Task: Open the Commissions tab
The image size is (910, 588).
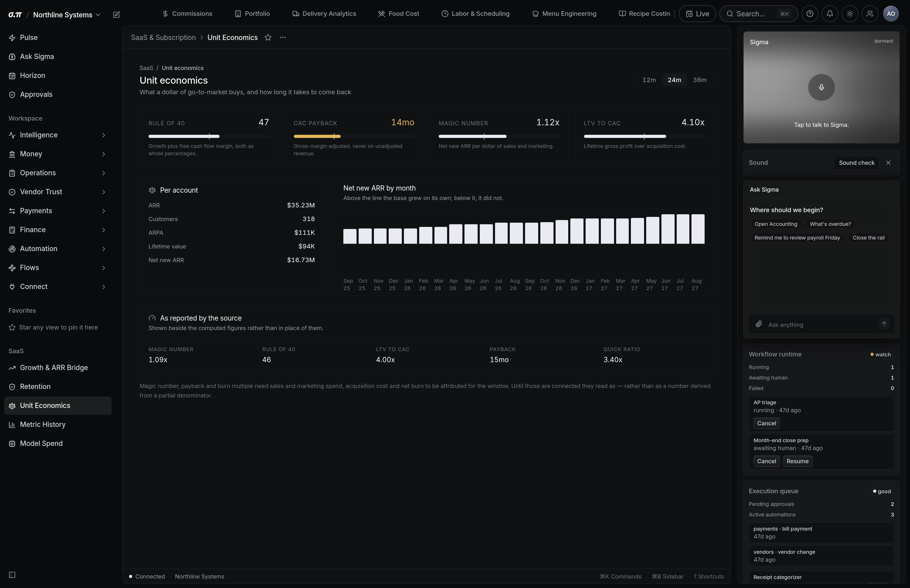Action: pyautogui.click(x=187, y=14)
